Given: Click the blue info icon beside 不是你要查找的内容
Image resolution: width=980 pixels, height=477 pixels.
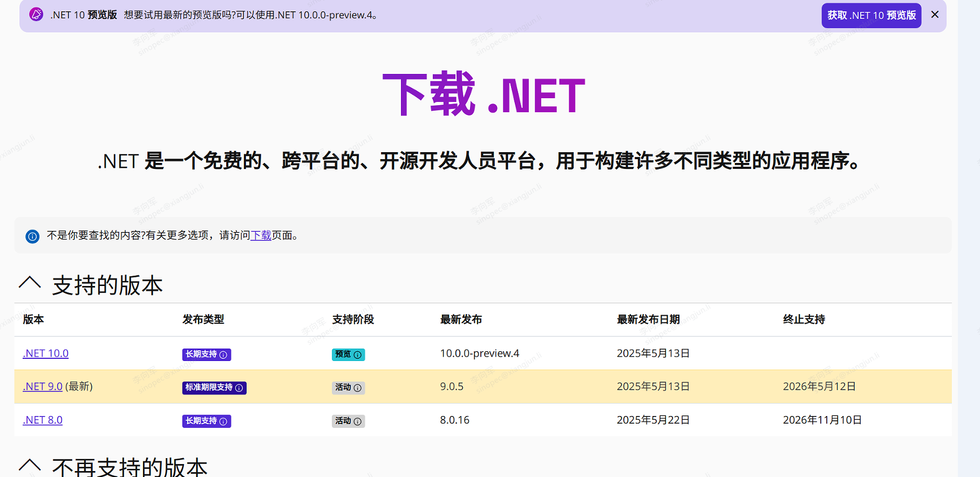Looking at the screenshot, I should click(x=32, y=236).
